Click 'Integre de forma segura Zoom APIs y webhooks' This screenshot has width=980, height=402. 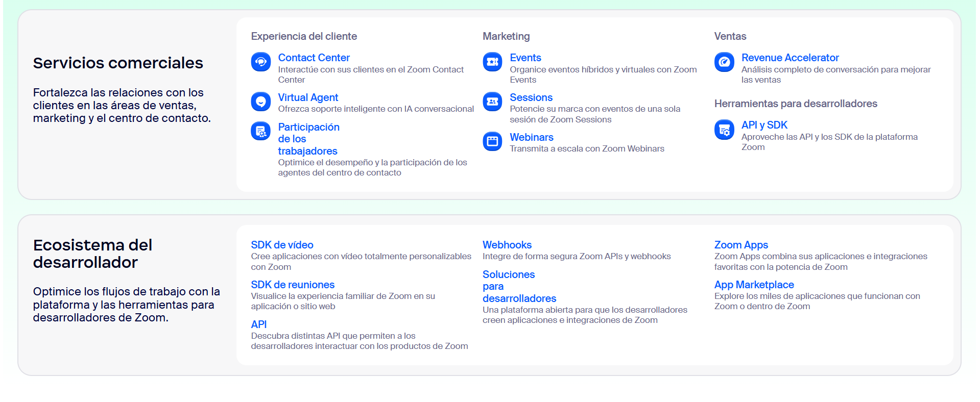coord(577,256)
